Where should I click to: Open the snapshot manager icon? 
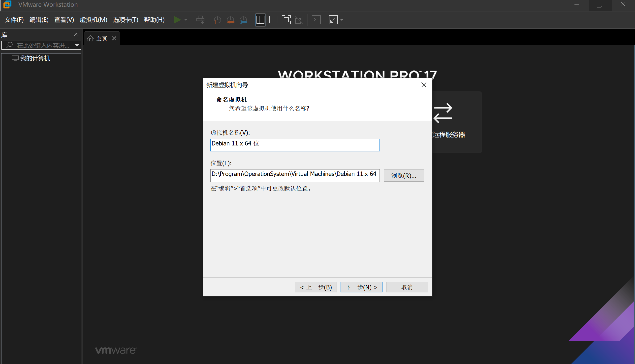click(243, 20)
